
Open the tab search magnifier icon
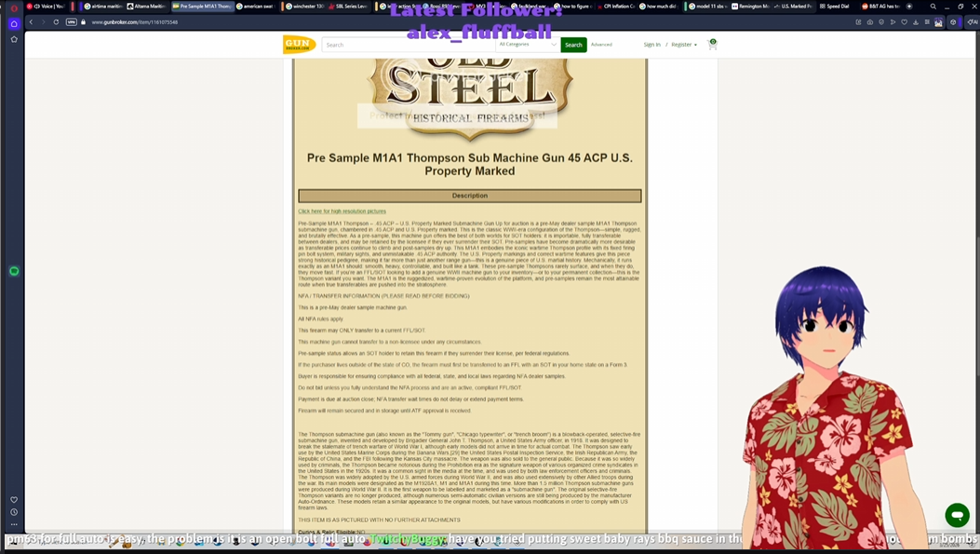pyautogui.click(x=933, y=7)
